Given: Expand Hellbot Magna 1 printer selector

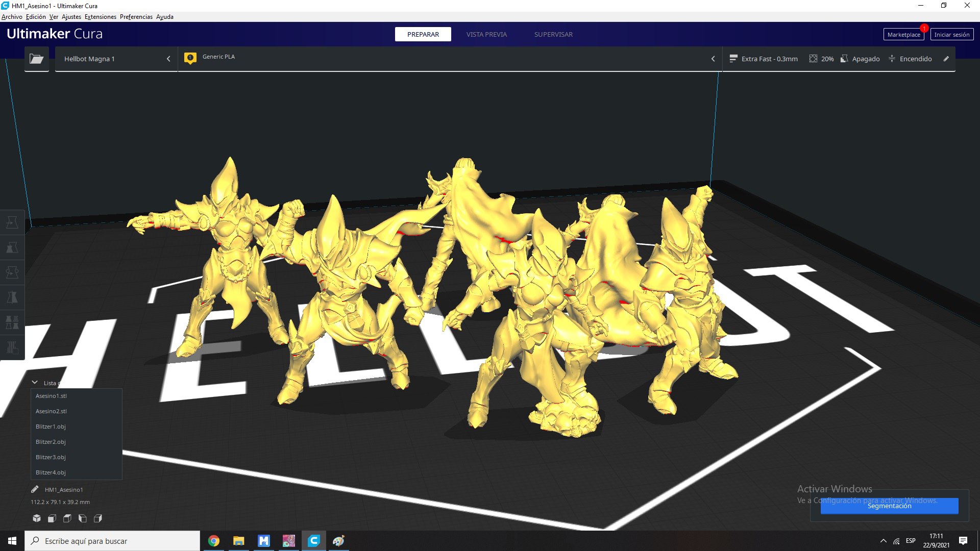Looking at the screenshot, I should coord(116,59).
